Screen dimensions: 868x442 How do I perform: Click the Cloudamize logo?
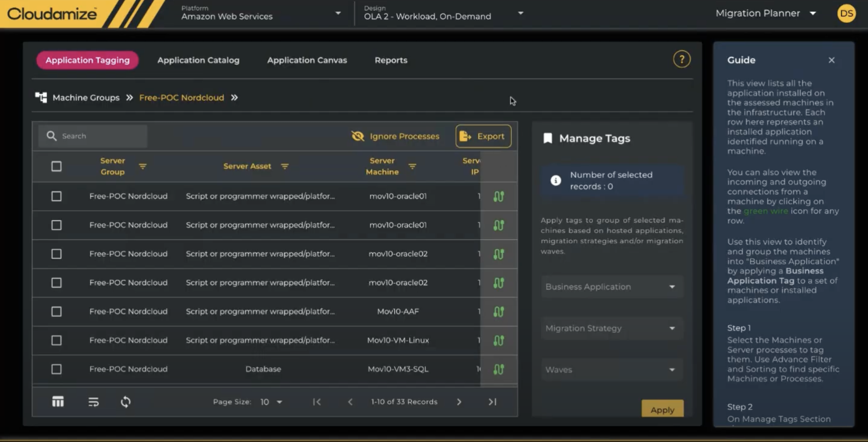tap(52, 14)
